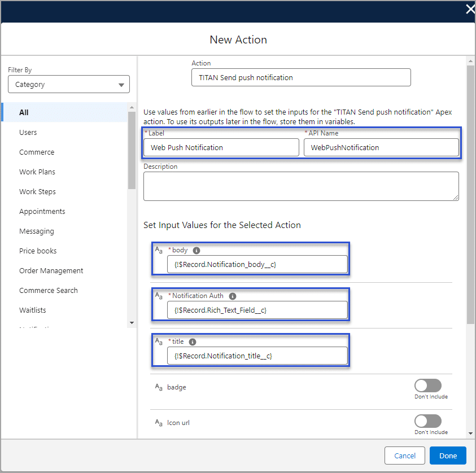Image resolution: width=476 pixels, height=473 pixels.
Task: Click the text type icon beside body field
Action: coord(159,250)
